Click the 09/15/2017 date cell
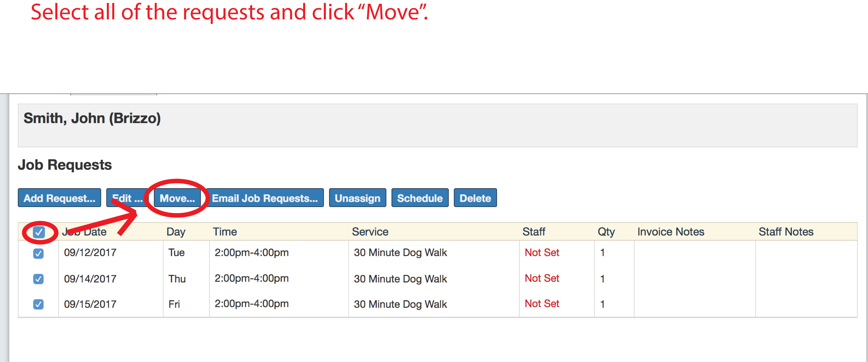Image resolution: width=868 pixels, height=362 pixels. (90, 304)
